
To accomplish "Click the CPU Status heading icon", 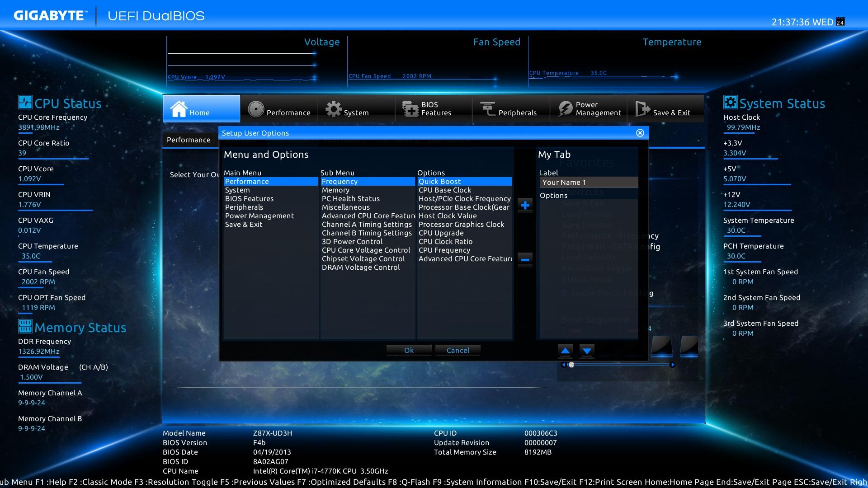I will pyautogui.click(x=25, y=103).
